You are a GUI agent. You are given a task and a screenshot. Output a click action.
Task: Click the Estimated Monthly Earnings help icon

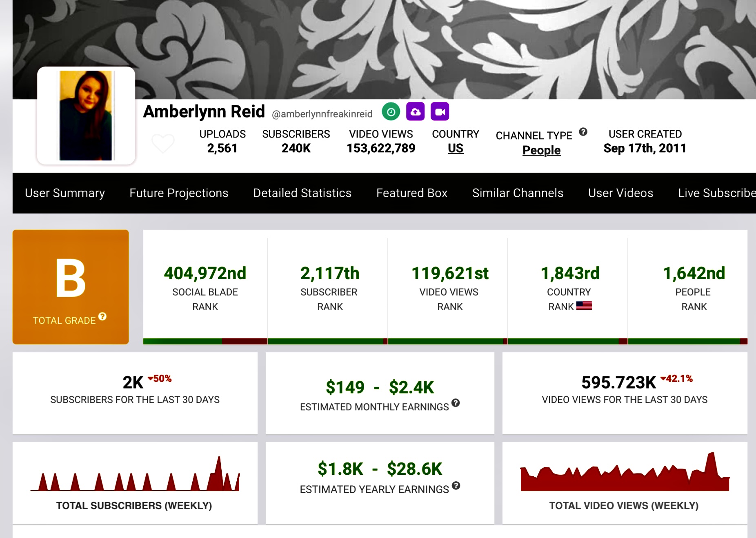click(x=456, y=403)
